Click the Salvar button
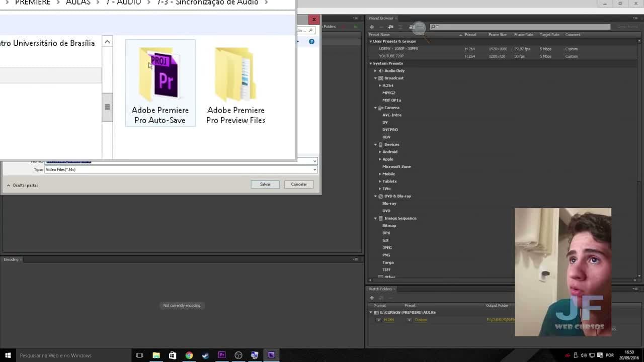Screen dimensions: 644x362 265,184
